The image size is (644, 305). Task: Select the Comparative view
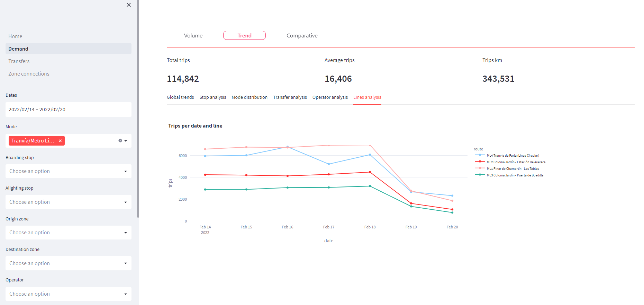(x=302, y=35)
